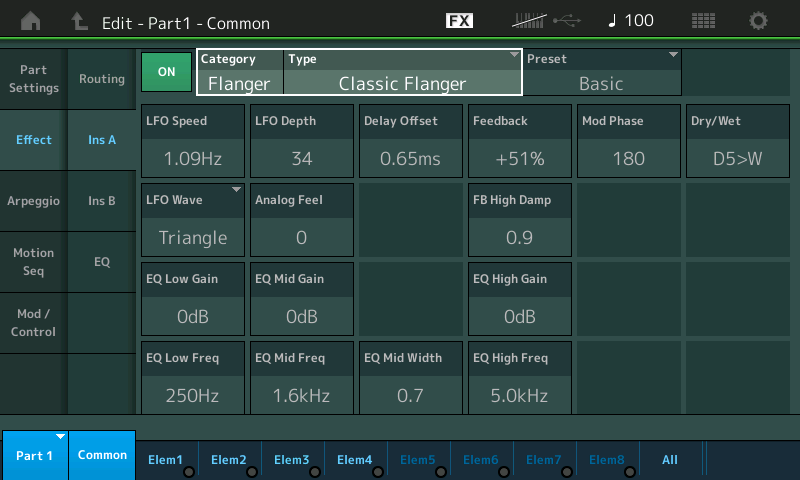Select the Elem5 tab
The height and width of the screenshot is (480, 800).
click(x=419, y=460)
